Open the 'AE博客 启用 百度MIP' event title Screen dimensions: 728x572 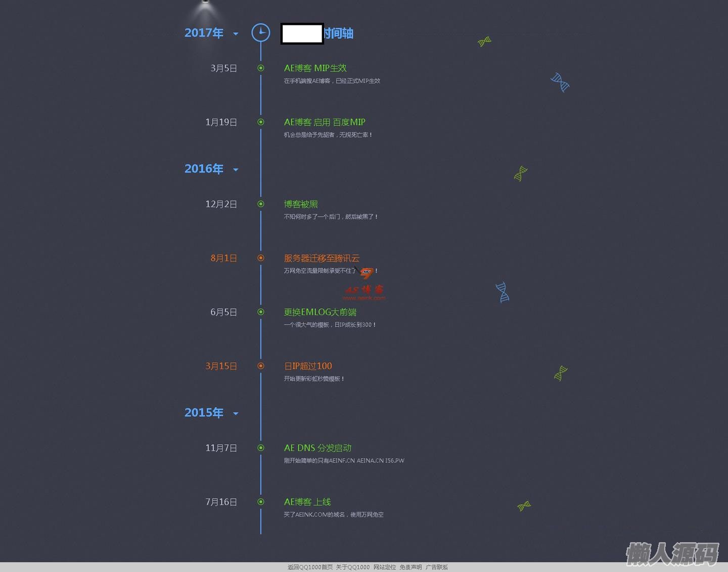click(x=325, y=122)
